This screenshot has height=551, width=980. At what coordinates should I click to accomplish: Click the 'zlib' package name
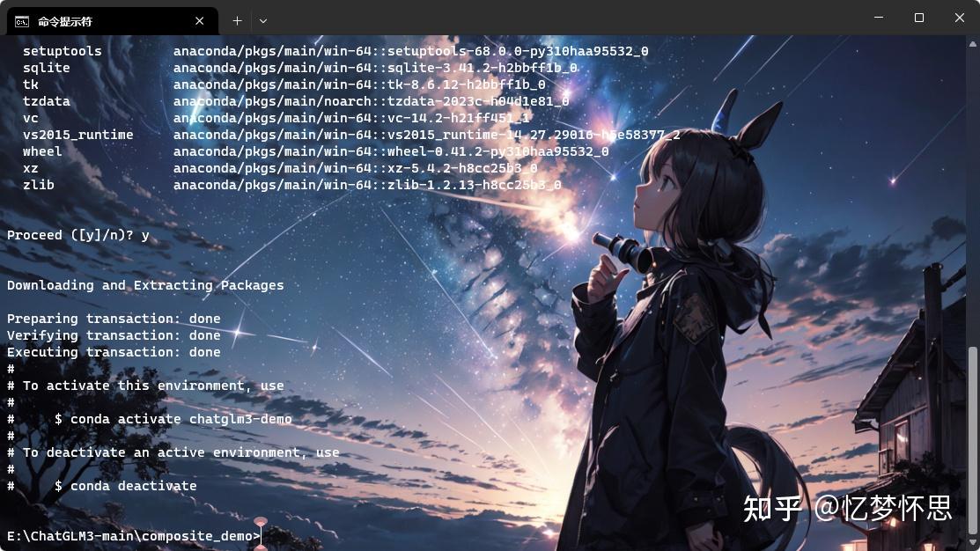click(x=39, y=185)
